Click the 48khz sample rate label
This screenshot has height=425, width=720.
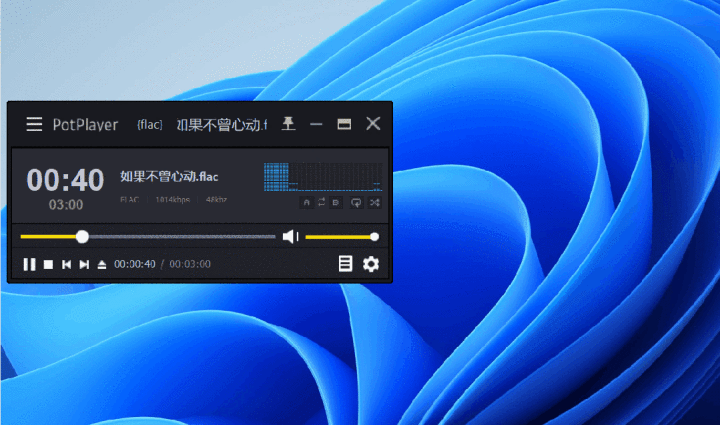pos(216,200)
